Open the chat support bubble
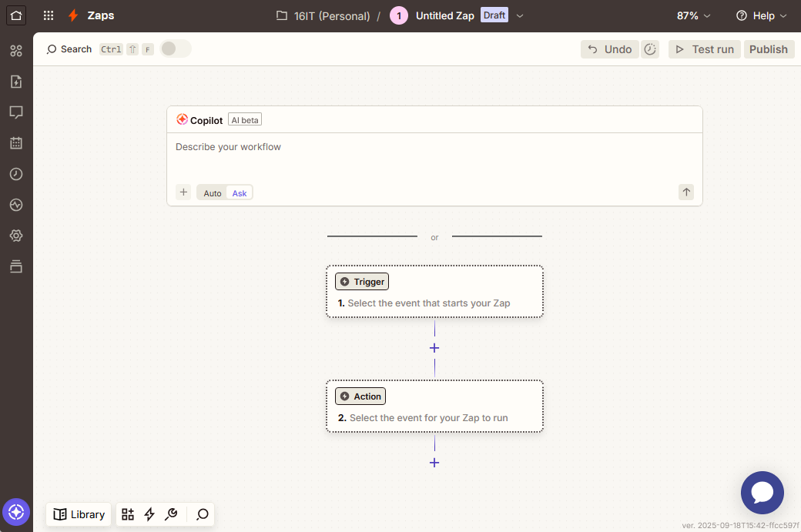The height and width of the screenshot is (532, 801). (762, 493)
